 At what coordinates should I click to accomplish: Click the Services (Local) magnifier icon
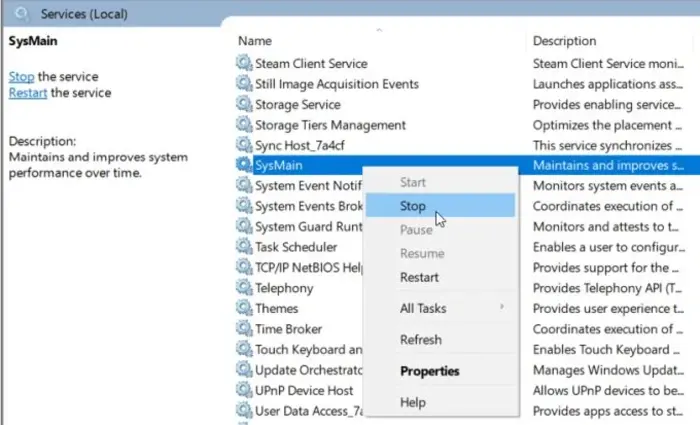22,14
